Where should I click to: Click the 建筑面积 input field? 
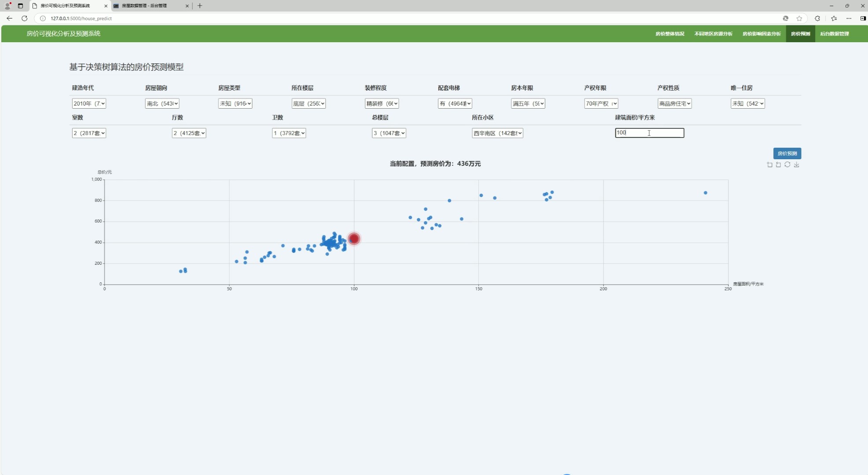[x=649, y=133]
